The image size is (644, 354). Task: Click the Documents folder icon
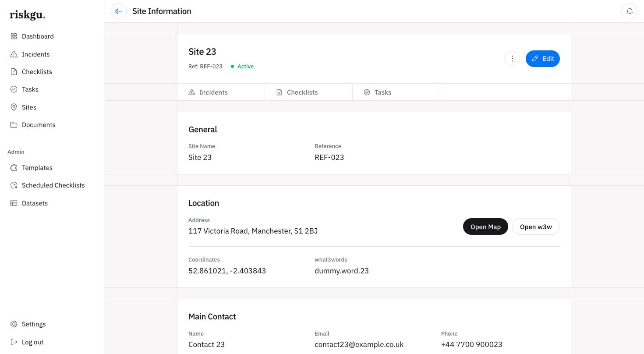14,125
